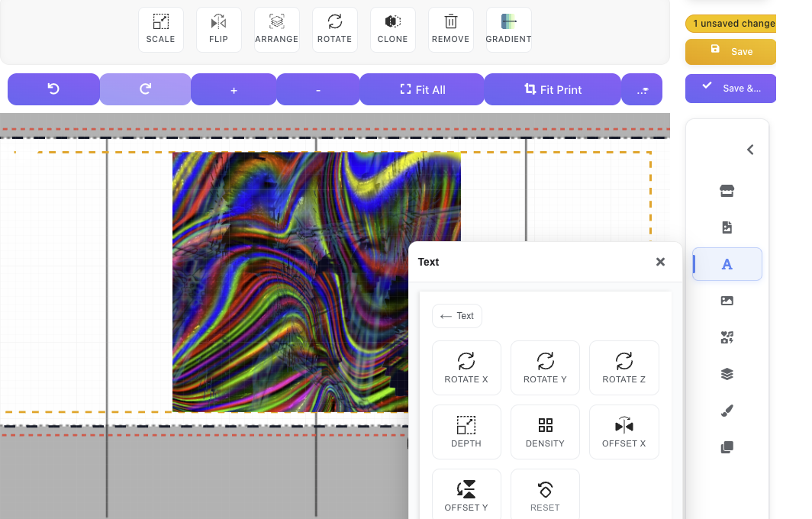This screenshot has width=812, height=519.
Task: Expand more canvas options with ellipsis button
Action: point(642,89)
